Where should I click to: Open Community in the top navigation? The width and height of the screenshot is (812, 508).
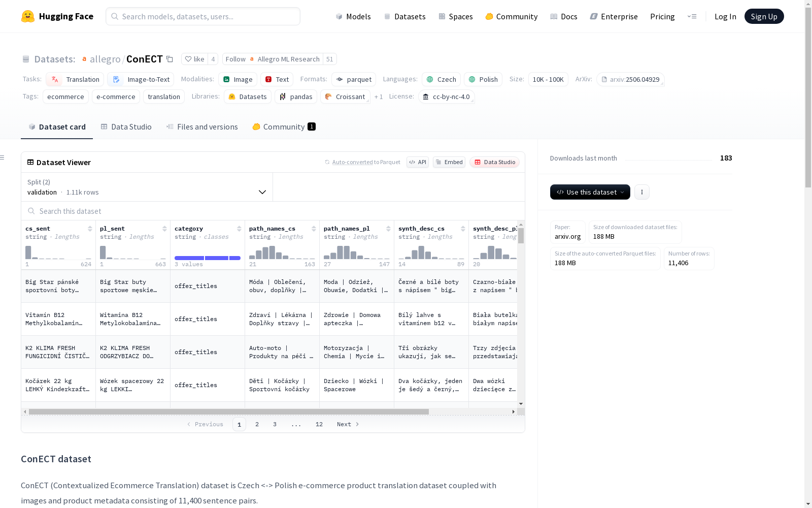click(512, 16)
